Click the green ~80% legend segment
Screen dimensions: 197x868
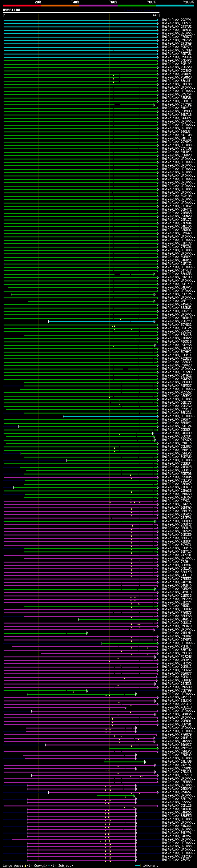coord(137,6)
